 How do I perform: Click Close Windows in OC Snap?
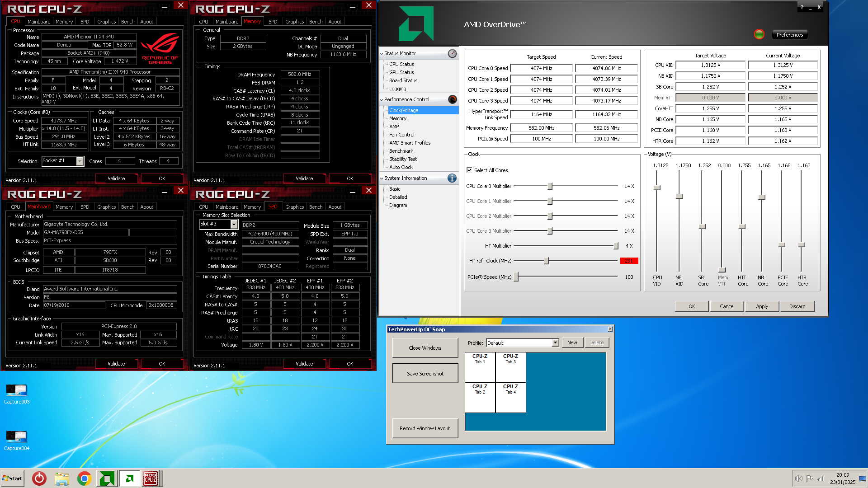(425, 348)
